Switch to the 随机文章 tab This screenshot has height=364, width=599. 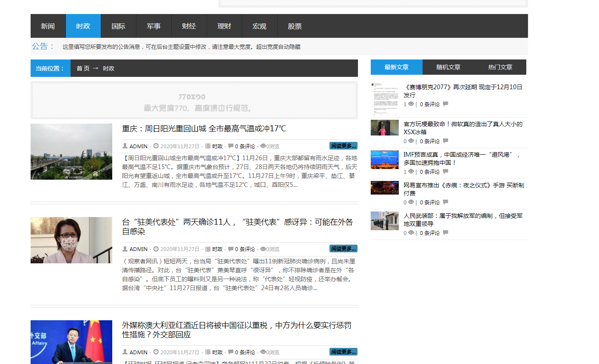point(448,67)
